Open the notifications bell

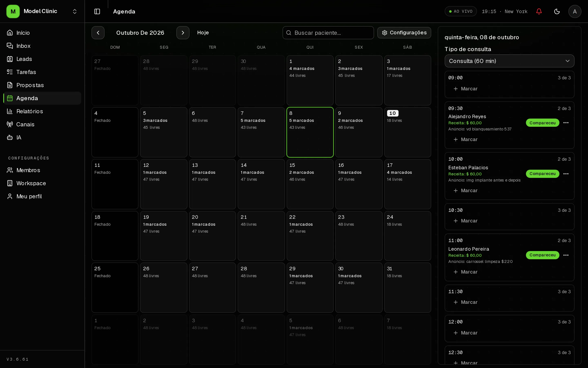(x=539, y=11)
